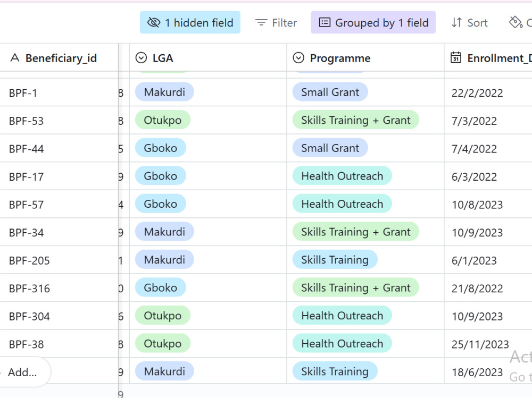Viewport: 532px width, 398px height.
Task: Click Gboko tag in BPF-44 row
Action: tap(161, 148)
